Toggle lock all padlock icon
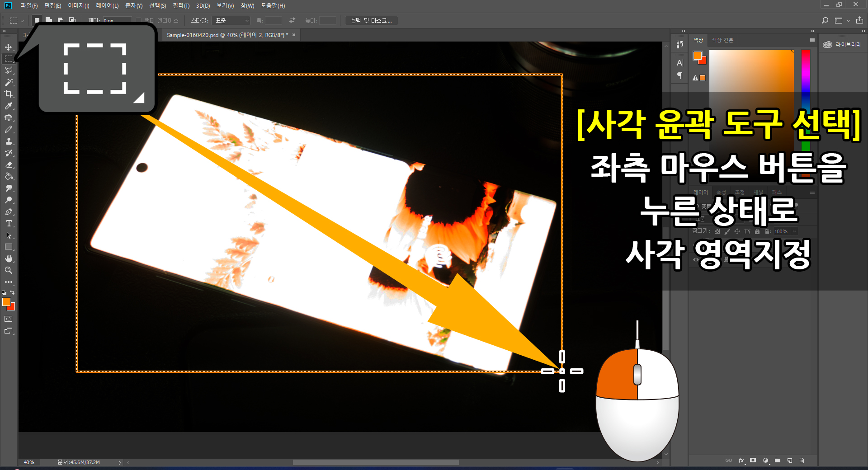 [x=757, y=231]
